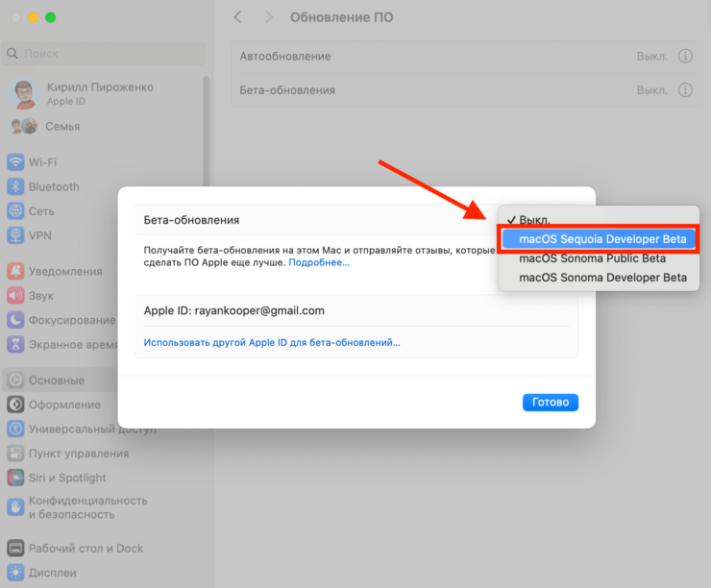
Task: Open the VPN sidebar icon
Action: coord(15,235)
